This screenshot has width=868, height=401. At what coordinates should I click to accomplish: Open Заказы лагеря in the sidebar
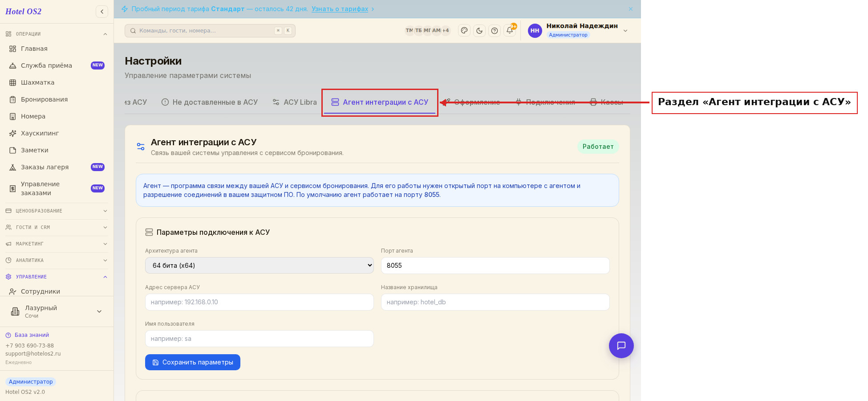tap(57, 167)
